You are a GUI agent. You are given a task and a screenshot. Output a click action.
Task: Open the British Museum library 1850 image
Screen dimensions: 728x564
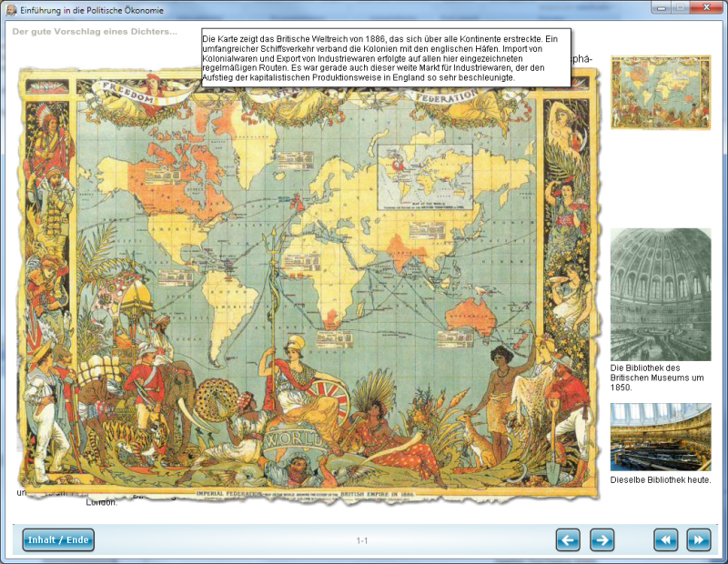point(661,295)
